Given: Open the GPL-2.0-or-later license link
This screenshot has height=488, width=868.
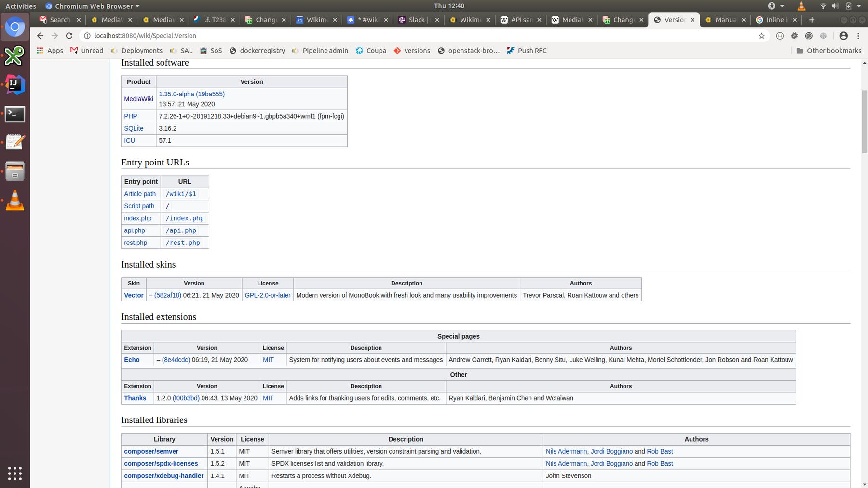Looking at the screenshot, I should coord(268,295).
